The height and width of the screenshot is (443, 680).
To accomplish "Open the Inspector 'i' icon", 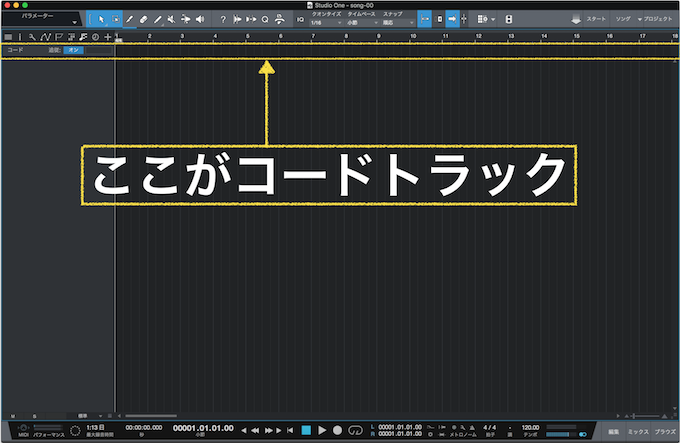I will 20,37.
